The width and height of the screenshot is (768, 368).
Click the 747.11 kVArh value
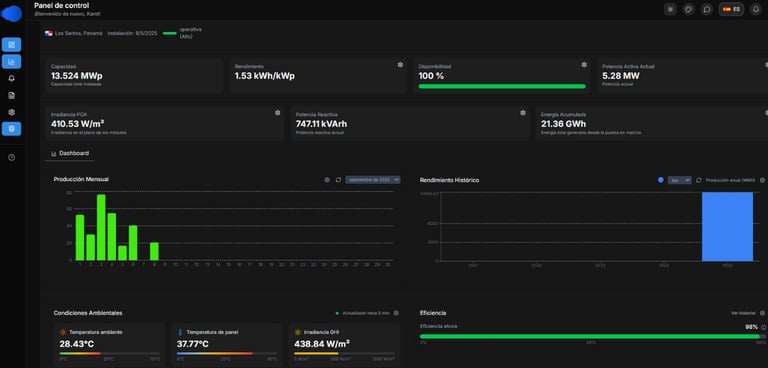[321, 124]
